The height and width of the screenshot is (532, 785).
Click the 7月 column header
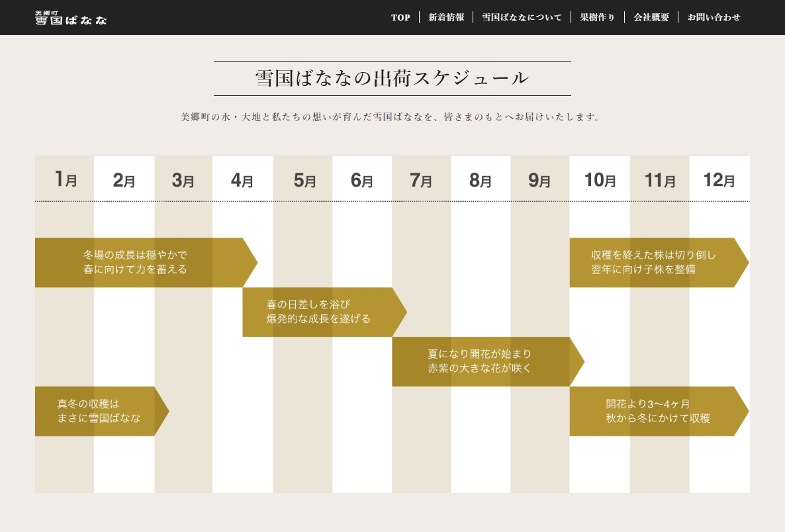422,179
